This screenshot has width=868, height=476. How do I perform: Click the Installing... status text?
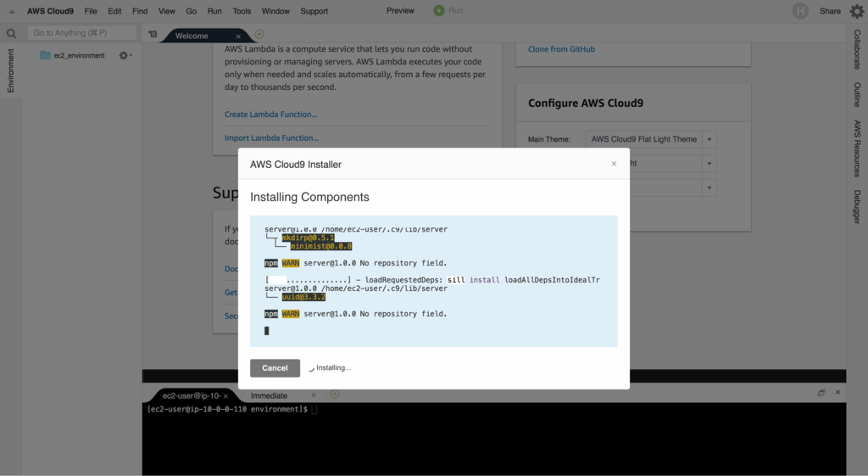[x=333, y=368]
